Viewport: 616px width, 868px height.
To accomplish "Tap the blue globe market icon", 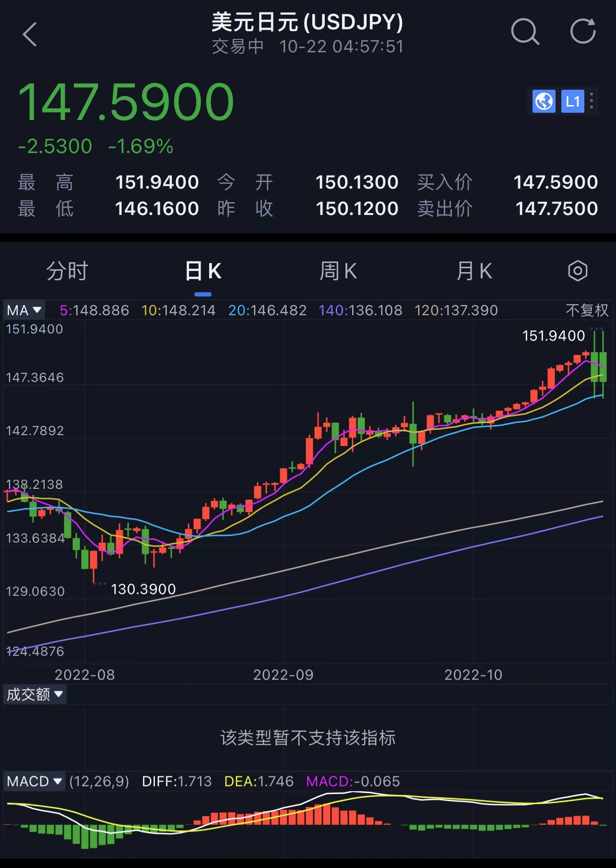I will point(544,101).
